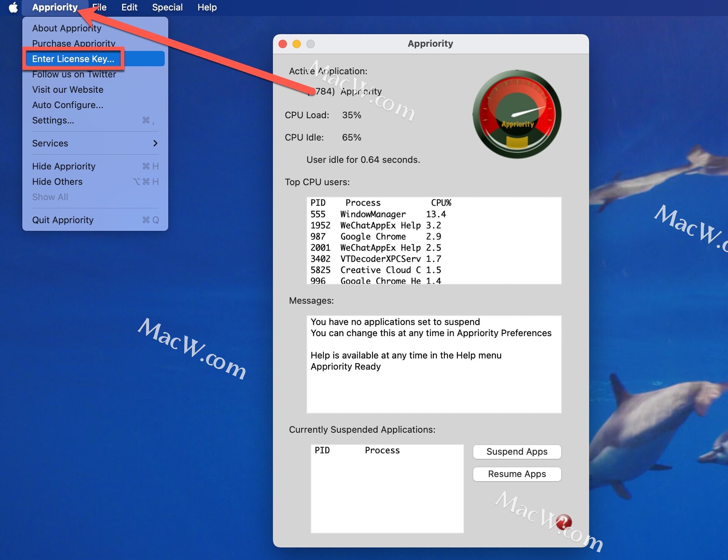Open the red help question mark icon

(564, 522)
